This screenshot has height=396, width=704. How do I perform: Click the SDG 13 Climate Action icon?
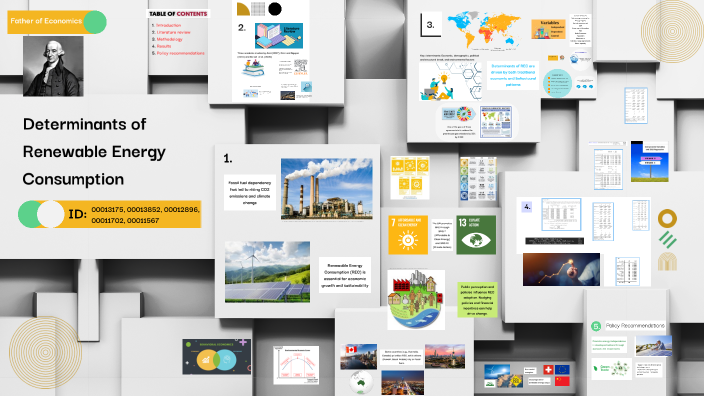click(x=476, y=235)
